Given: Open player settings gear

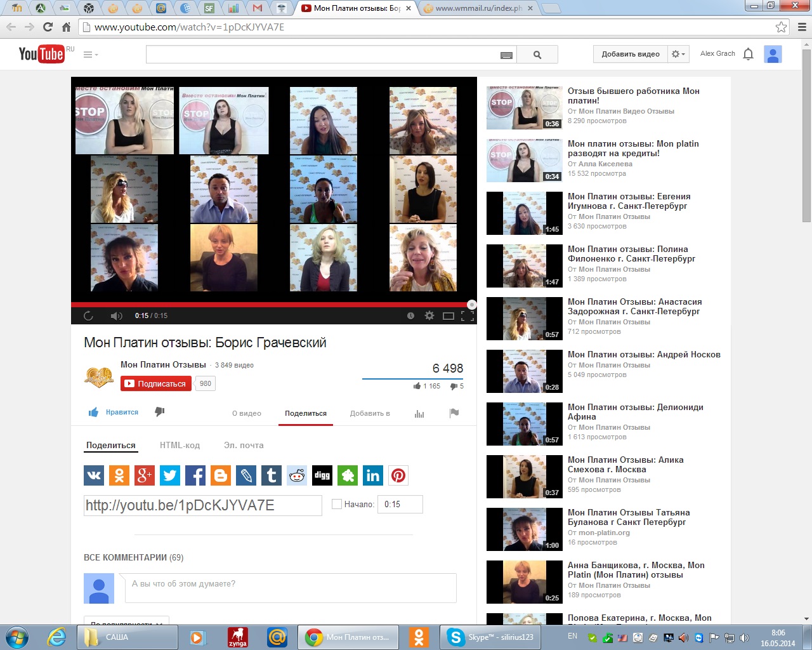Looking at the screenshot, I should (429, 315).
